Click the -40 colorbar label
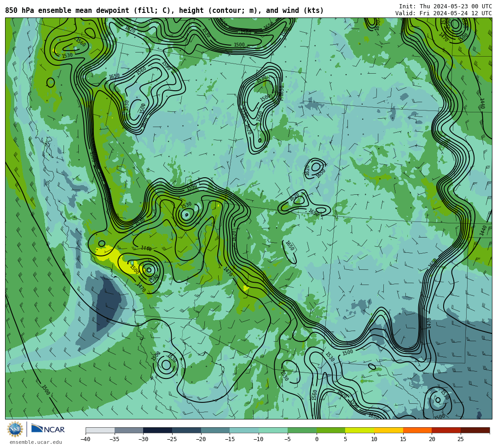 coord(85,439)
